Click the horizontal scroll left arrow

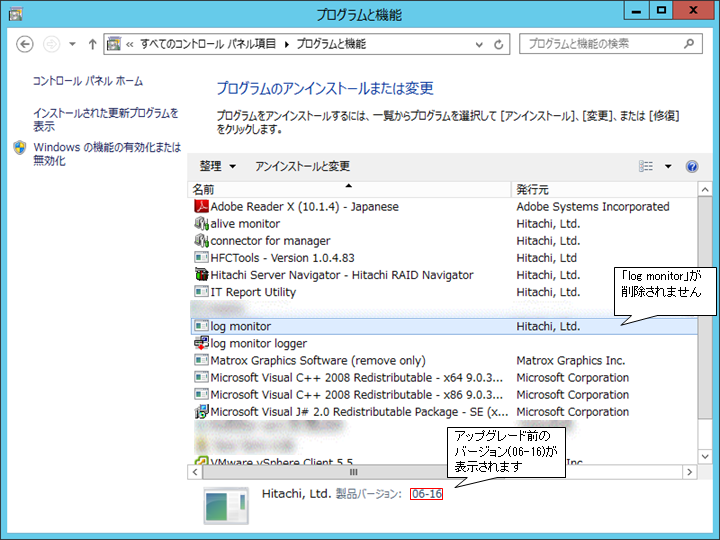pyautogui.click(x=195, y=472)
